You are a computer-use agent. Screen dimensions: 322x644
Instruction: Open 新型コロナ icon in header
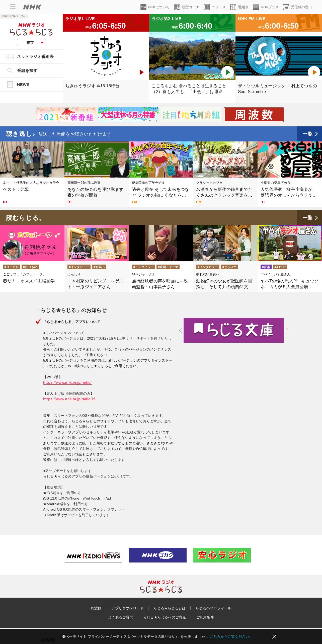tap(177, 7)
